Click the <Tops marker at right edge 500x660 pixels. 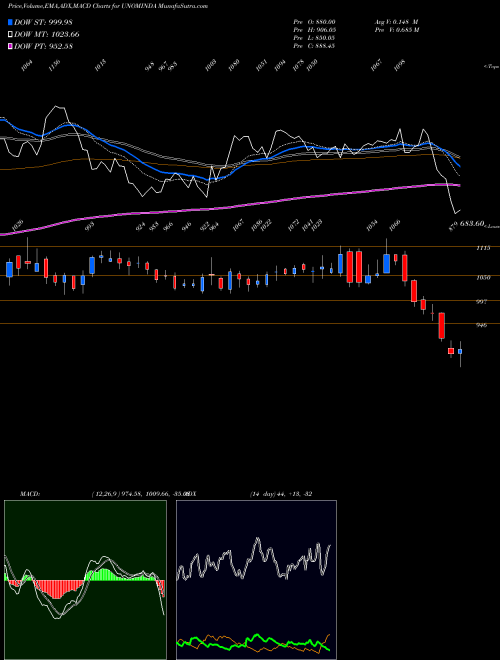point(491,67)
